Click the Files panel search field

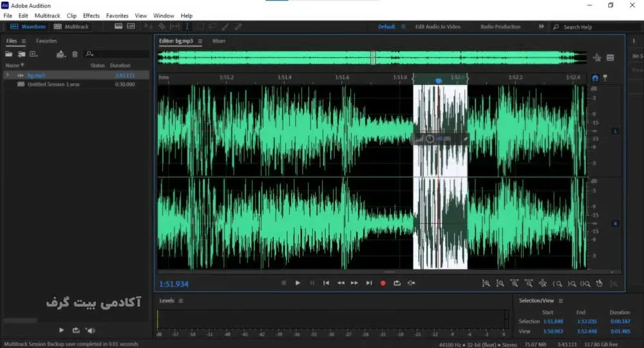(117, 54)
